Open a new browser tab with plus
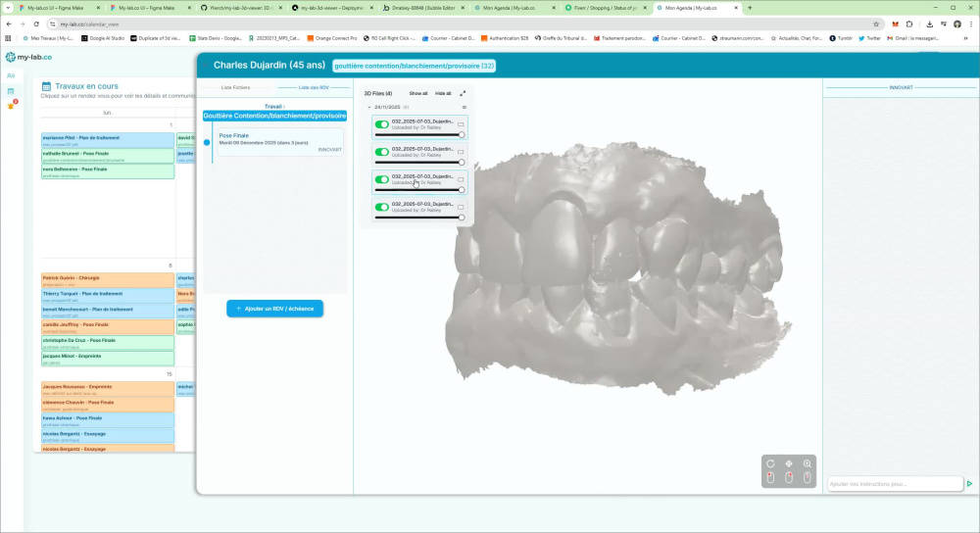The width and height of the screenshot is (980, 533). [750, 8]
